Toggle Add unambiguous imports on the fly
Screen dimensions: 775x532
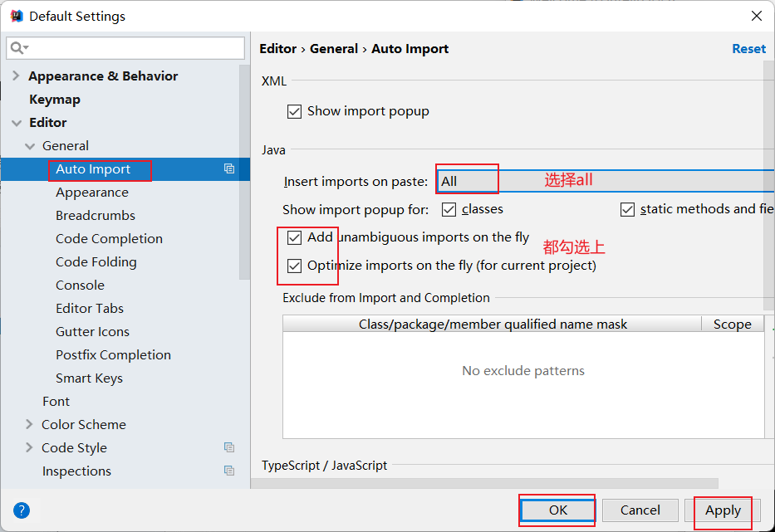[x=294, y=237]
